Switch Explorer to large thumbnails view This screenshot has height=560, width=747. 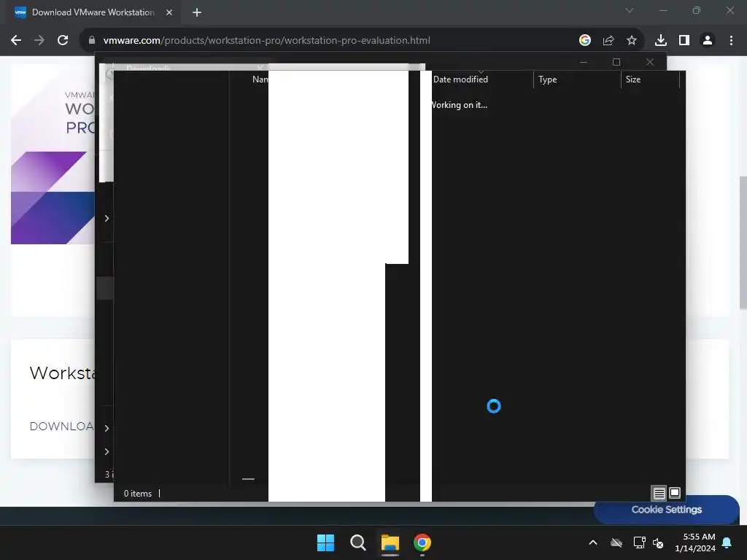click(x=675, y=493)
